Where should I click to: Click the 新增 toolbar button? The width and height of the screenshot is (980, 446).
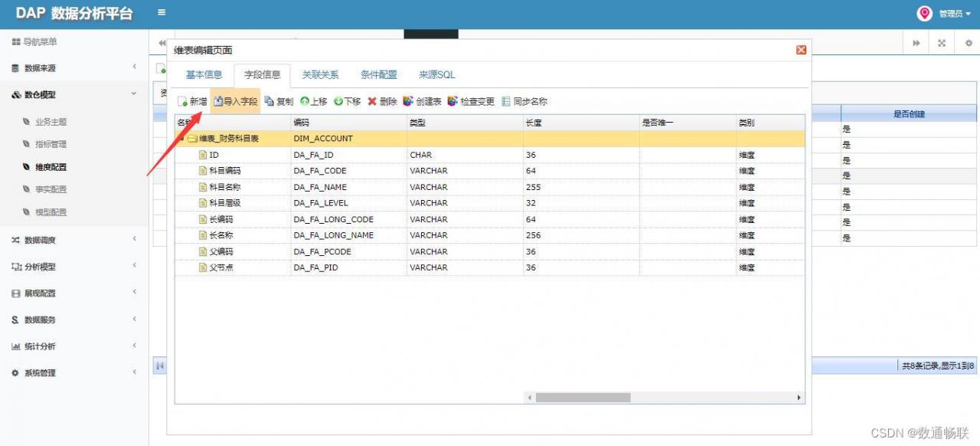coord(193,101)
